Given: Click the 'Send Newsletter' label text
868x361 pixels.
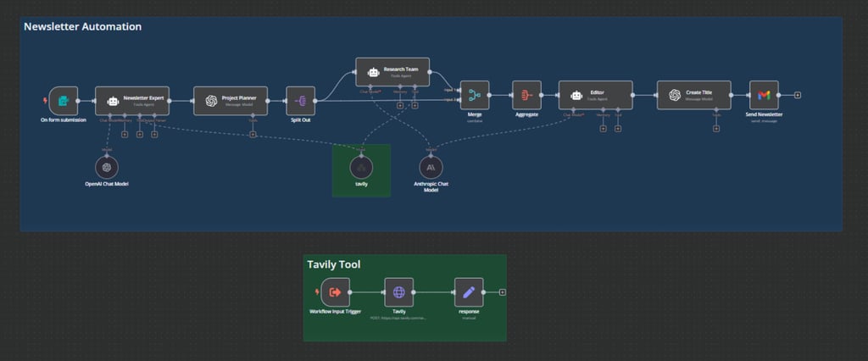Looking at the screenshot, I should pyautogui.click(x=764, y=114).
